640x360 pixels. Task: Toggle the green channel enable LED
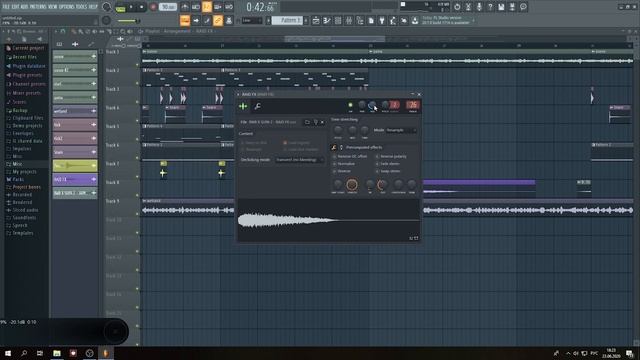click(350, 105)
